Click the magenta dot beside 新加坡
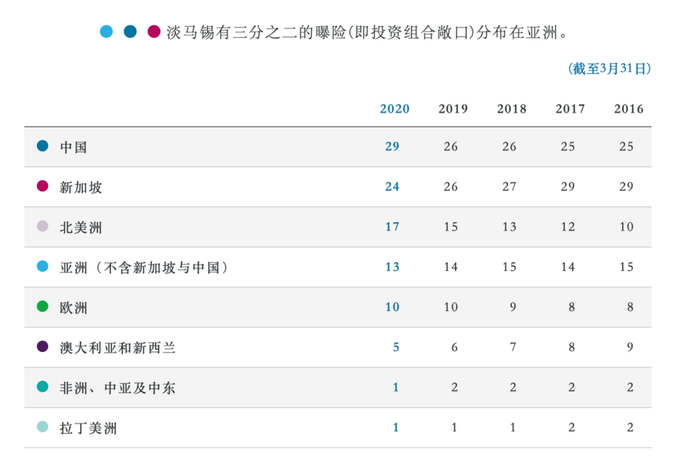700x459 pixels. (x=42, y=186)
